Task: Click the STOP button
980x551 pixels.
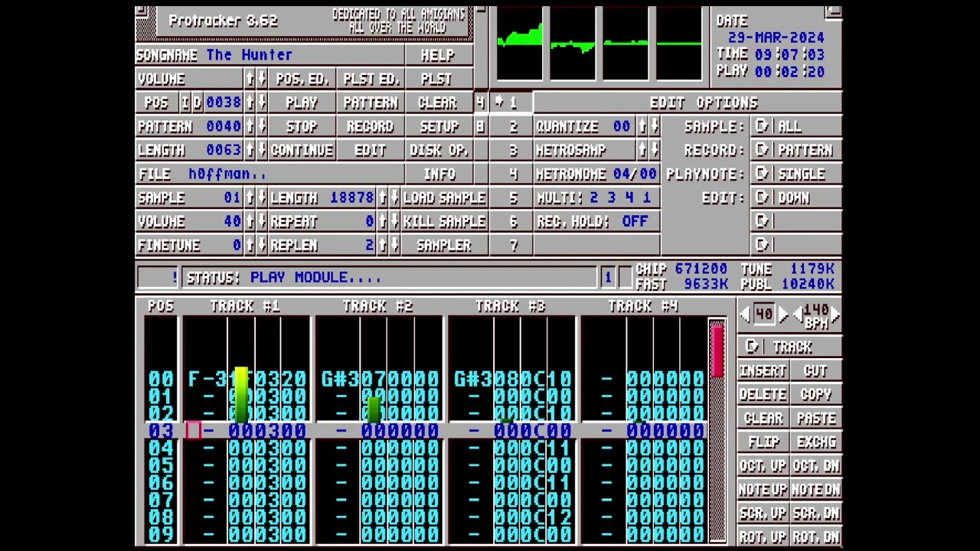Action: click(302, 126)
